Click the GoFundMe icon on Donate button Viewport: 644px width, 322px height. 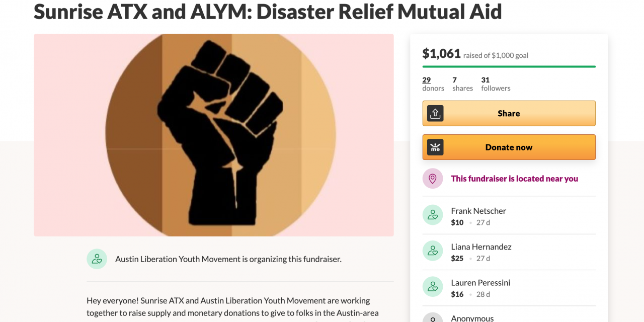coord(435,147)
